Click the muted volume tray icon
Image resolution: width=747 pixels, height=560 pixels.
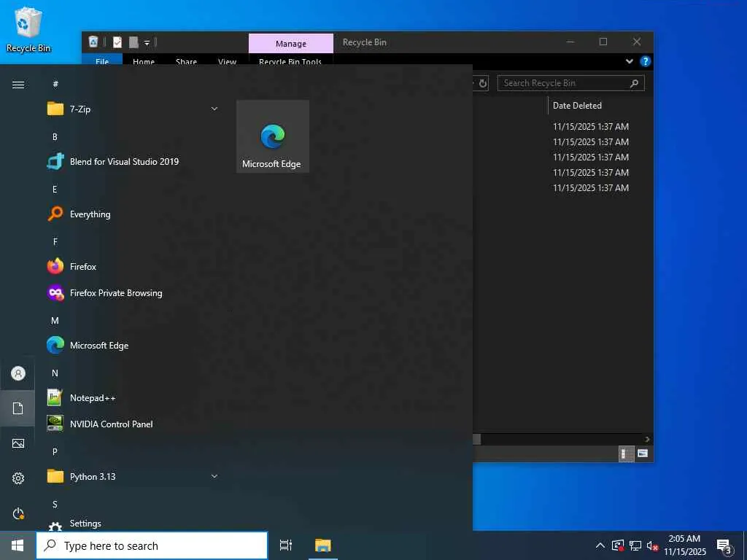click(652, 545)
